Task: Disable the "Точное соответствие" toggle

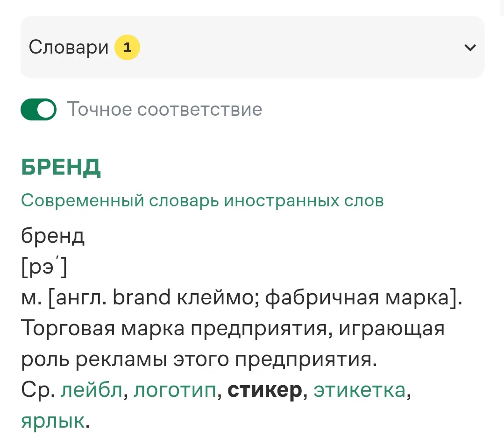Action: tap(38, 109)
